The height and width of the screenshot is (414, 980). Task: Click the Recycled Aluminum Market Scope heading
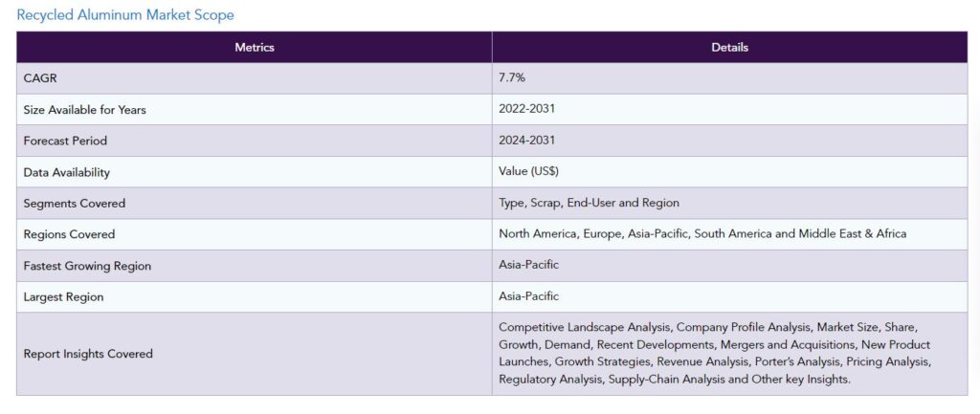[x=125, y=15]
